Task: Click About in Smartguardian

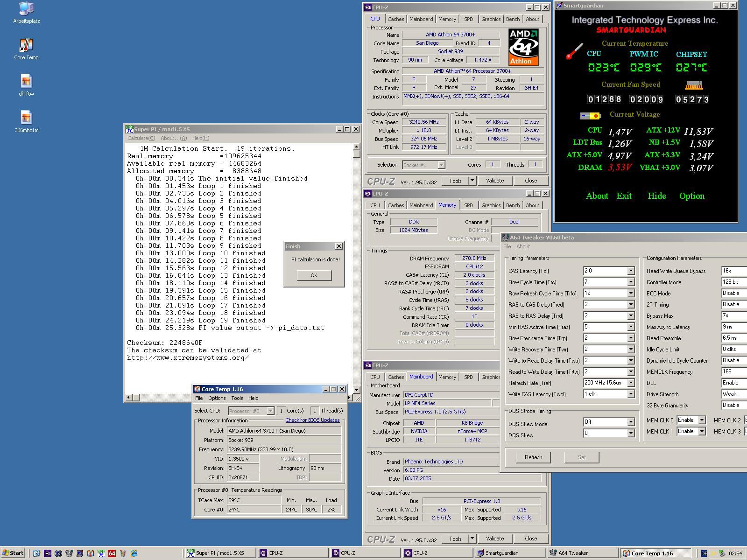Action: (x=597, y=196)
